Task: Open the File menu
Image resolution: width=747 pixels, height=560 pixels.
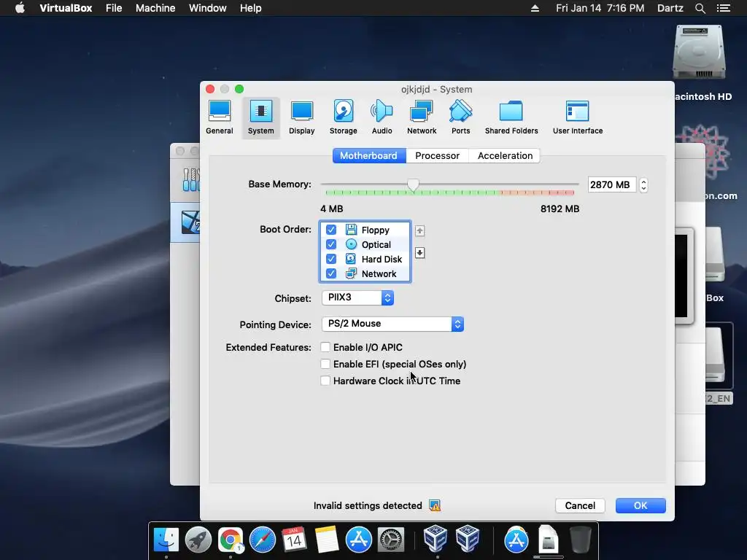Action: coord(114,8)
